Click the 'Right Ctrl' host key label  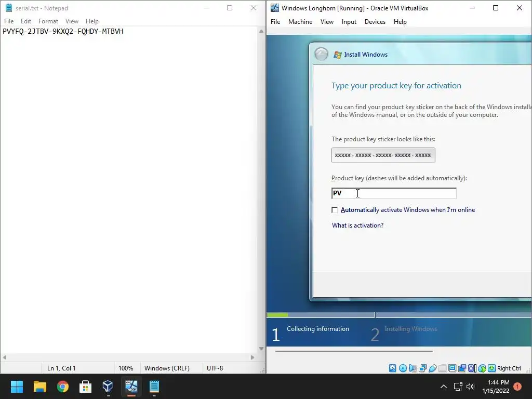coord(509,368)
